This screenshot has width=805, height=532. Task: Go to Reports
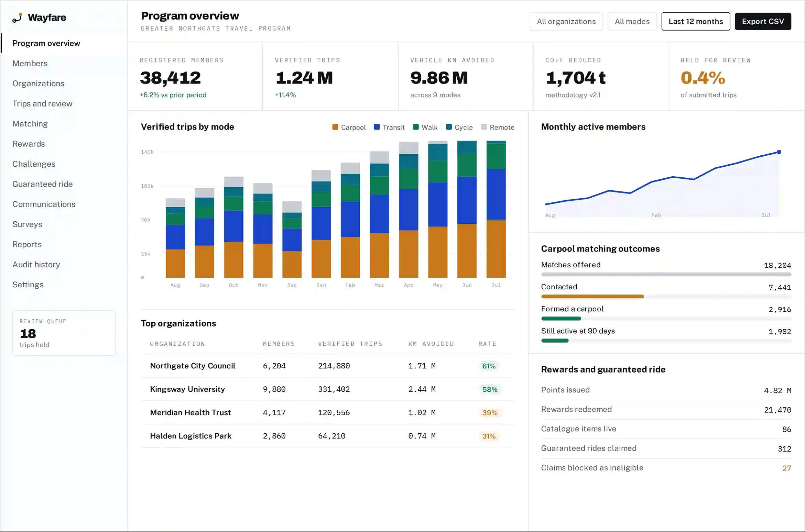click(x=64, y=244)
